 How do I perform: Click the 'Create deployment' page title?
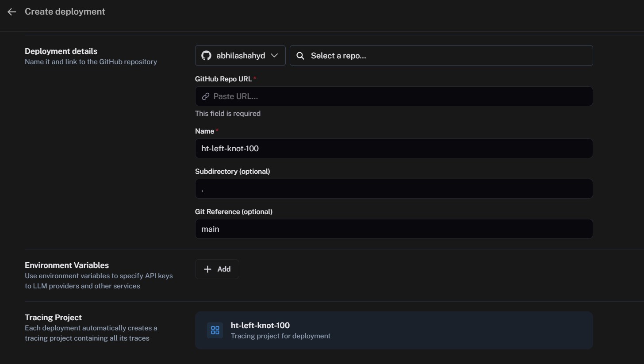click(65, 12)
